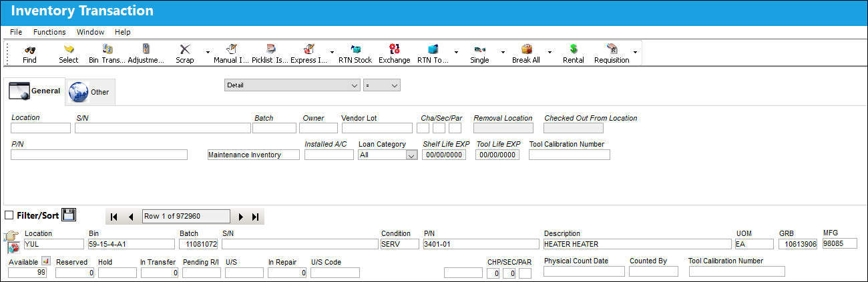Screen dimensions: 868x282
Task: Expand the Single dropdown arrow
Action: [x=502, y=51]
